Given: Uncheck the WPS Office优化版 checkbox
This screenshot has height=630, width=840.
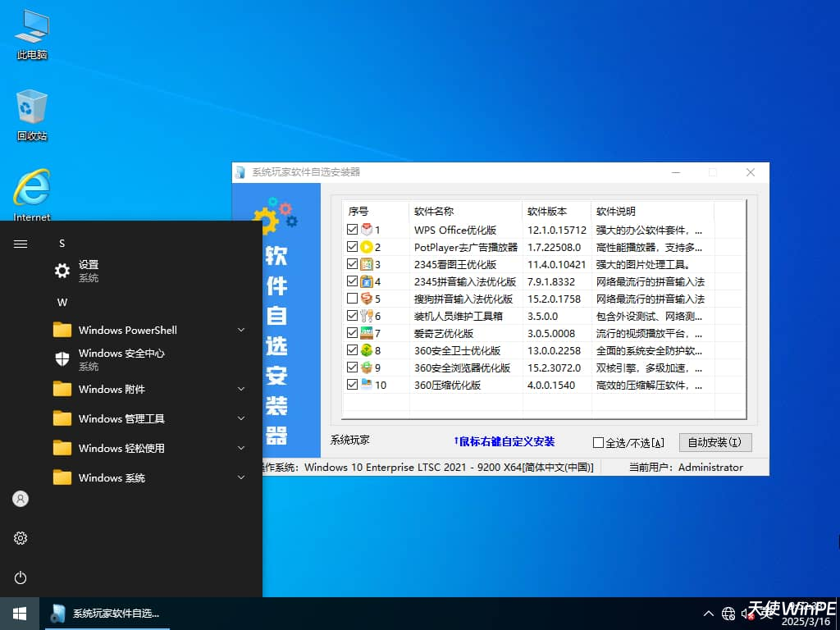Looking at the screenshot, I should pyautogui.click(x=352, y=230).
